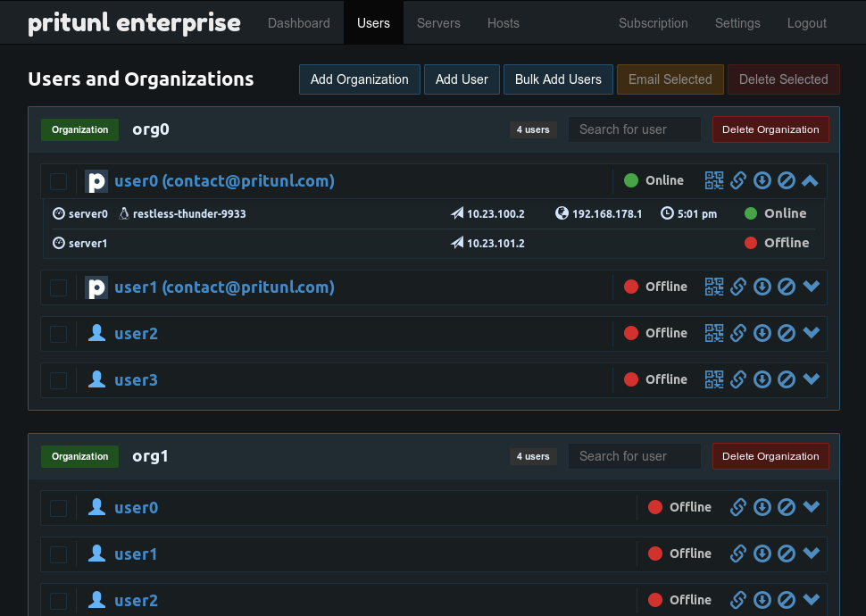Click the org0 organization name

151,129
